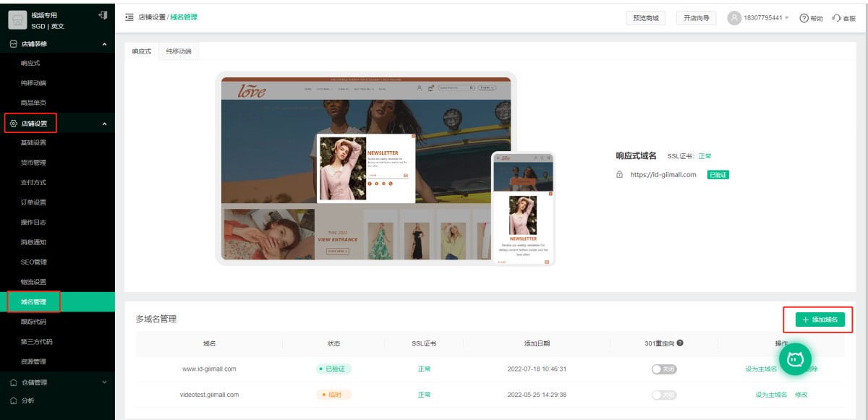
Task: Click the 开店向导 button
Action: 696,18
